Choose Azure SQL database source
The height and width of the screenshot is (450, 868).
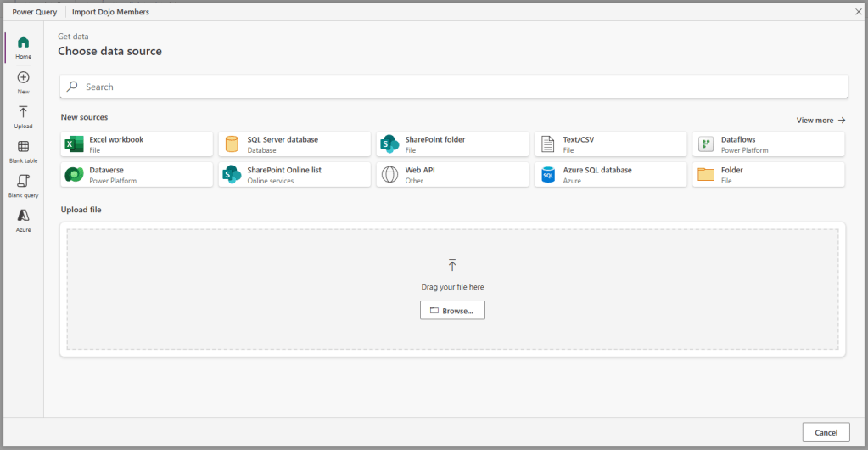click(610, 175)
